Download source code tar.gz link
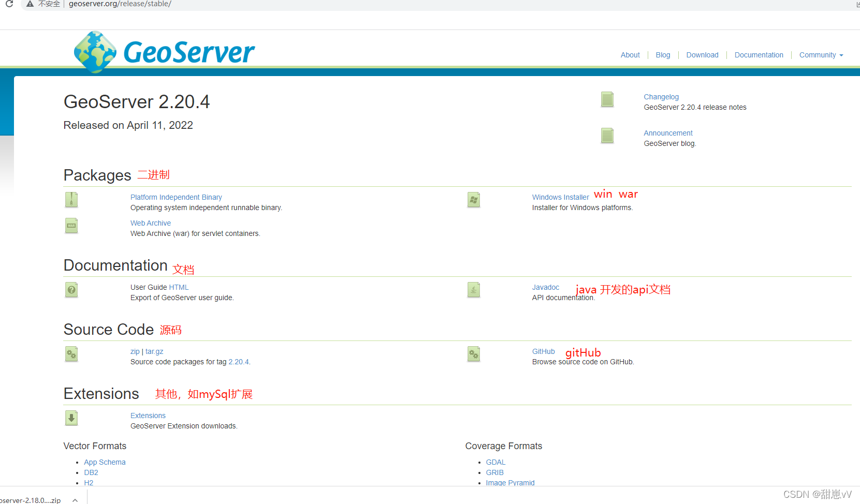 154,351
